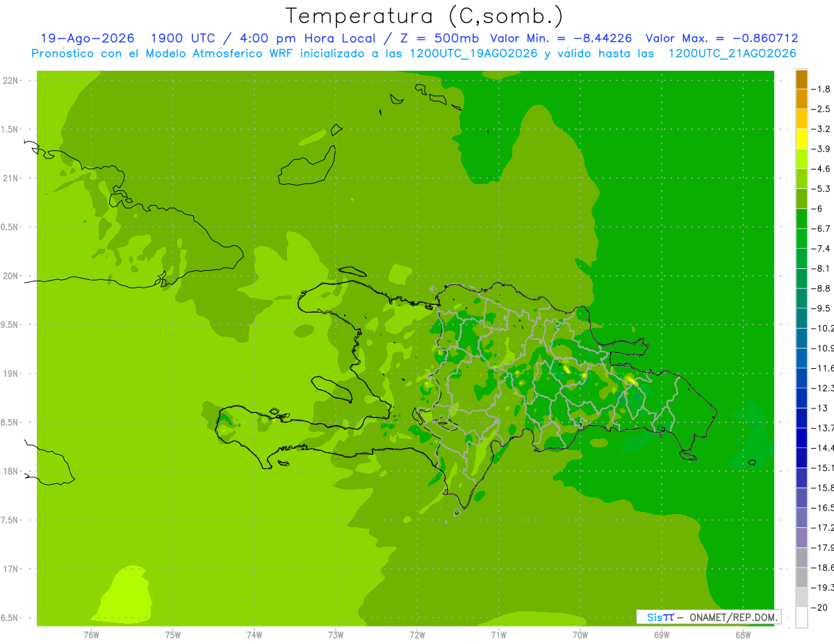Image resolution: width=834 pixels, height=644 pixels.
Task: Click the '-3.2' legend value
Action: pos(821,129)
